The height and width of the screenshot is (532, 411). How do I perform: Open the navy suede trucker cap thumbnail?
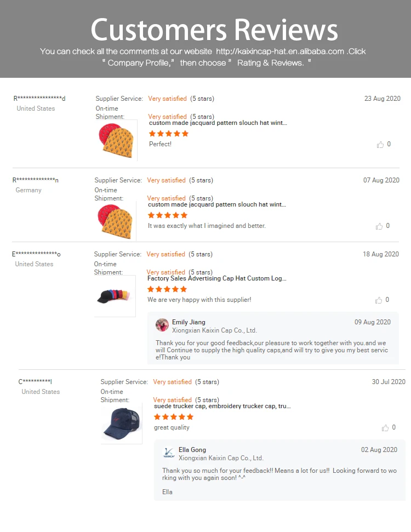point(121,424)
